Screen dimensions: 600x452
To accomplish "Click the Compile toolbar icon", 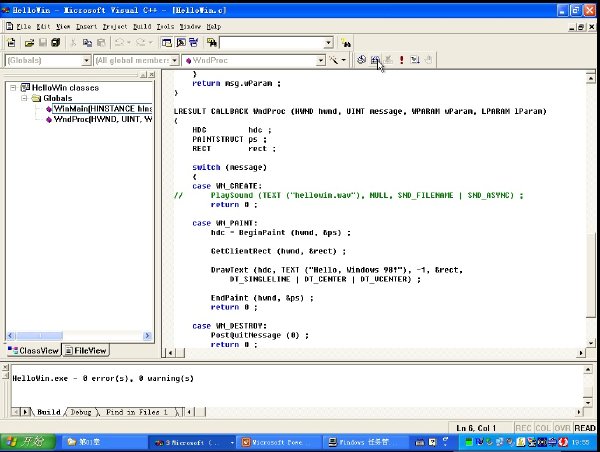I will click(x=361, y=60).
